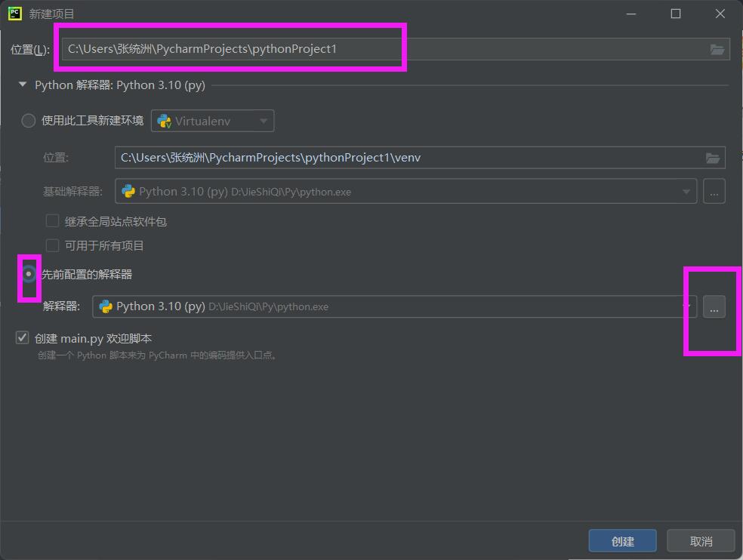Click the PyCharm icon in the title bar
The width and height of the screenshot is (743, 560).
point(14,14)
